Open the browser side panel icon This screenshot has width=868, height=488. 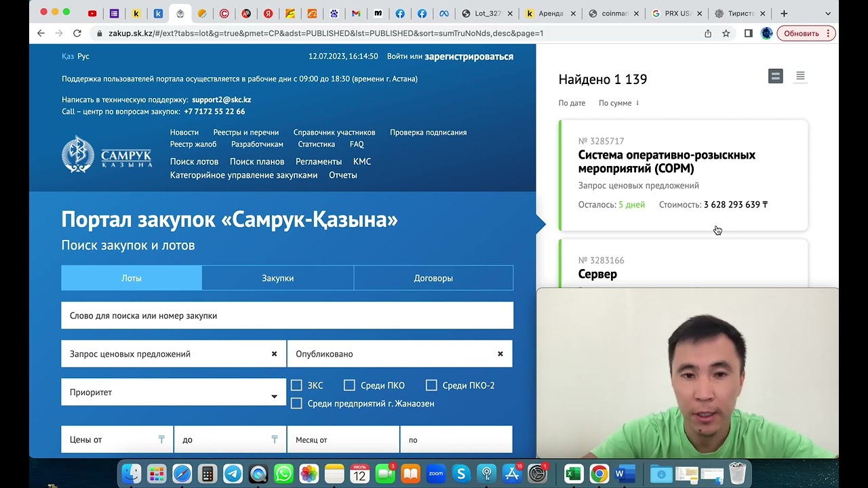pyautogui.click(x=749, y=33)
